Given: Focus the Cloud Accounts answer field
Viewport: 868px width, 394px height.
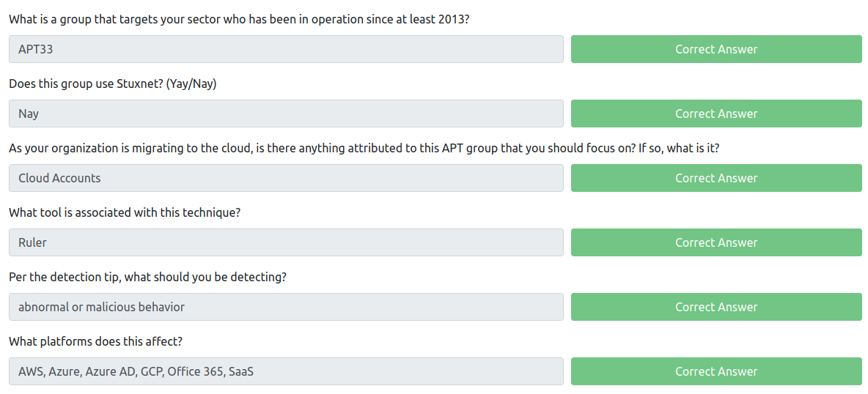Looking at the screenshot, I should [x=286, y=178].
